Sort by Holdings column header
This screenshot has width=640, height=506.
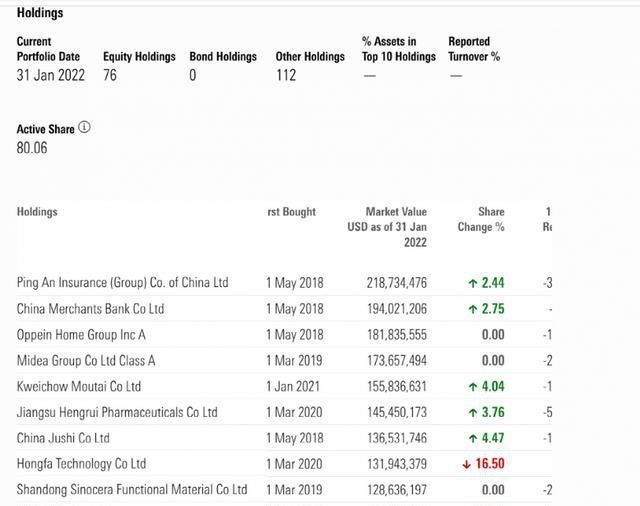37,211
